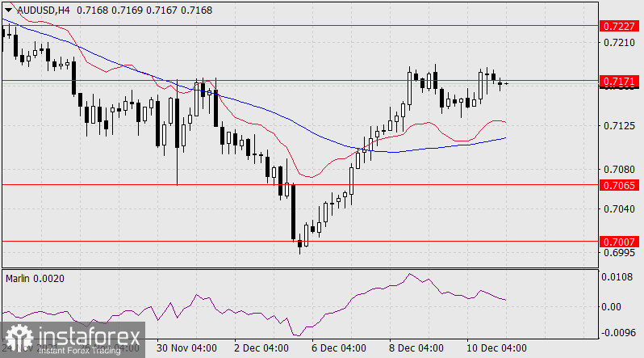644x358 pixels.
Task: Select the 8 Dec 04:00 time label
Action: 416,348
